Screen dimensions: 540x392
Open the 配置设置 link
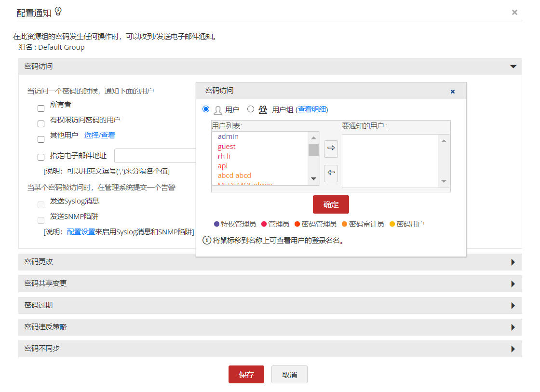(81, 232)
